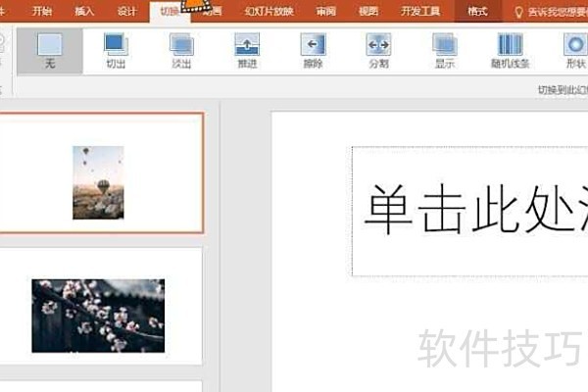
Task: Apply the 分割 (Split) transition
Action: click(x=378, y=51)
